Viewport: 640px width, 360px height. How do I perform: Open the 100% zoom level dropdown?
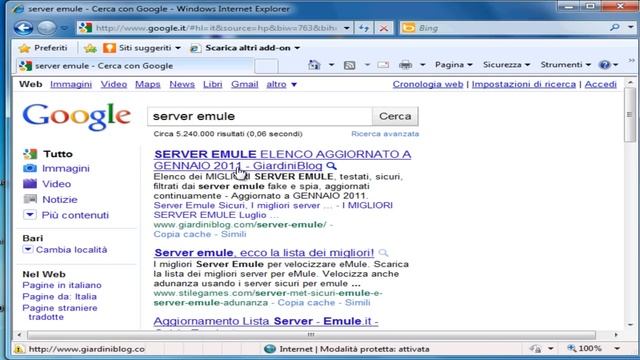[x=617, y=349]
